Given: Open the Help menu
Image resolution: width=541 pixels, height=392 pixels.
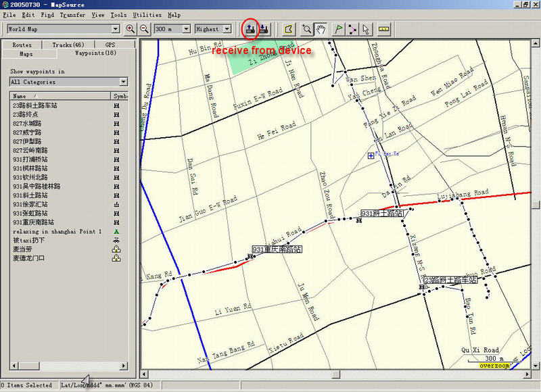Looking at the screenshot, I should point(174,15).
